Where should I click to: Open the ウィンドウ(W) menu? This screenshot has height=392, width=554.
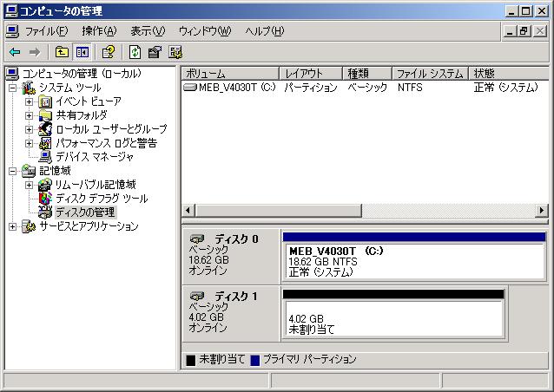click(x=205, y=31)
